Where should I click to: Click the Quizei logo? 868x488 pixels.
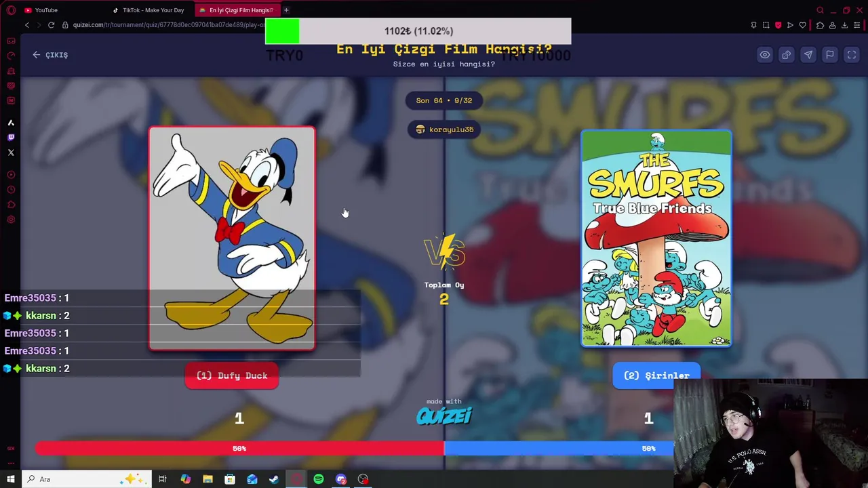(x=444, y=415)
